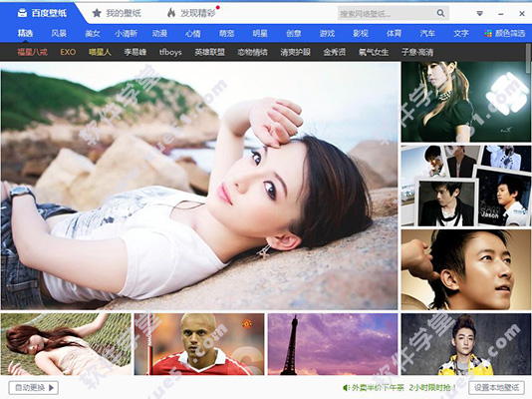This screenshot has height=399, width=532.
Task: Choose the EXO tag
Action: pyautogui.click(x=68, y=52)
